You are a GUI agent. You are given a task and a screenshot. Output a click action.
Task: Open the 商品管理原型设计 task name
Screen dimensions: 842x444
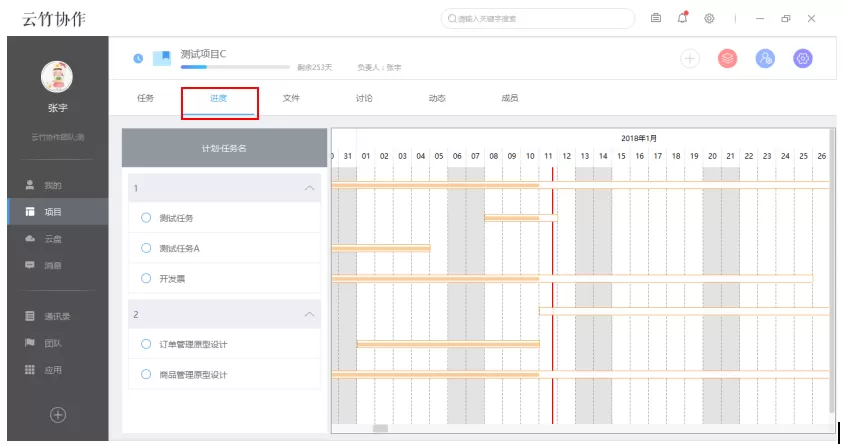click(x=193, y=375)
